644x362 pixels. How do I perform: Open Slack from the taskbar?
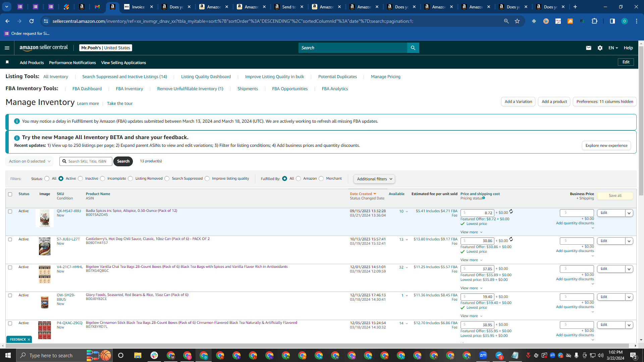pyautogui.click(x=154, y=355)
